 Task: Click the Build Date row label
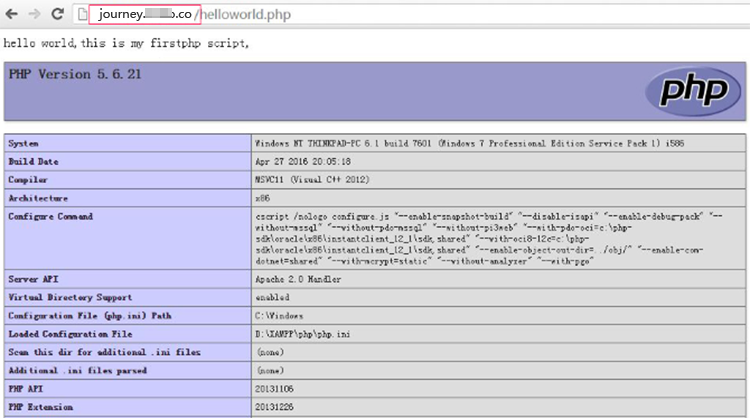point(33,162)
